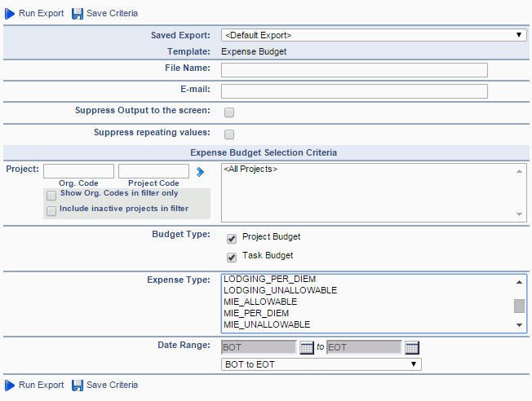
Task: Click the top Run Export play icon
Action: point(10,14)
